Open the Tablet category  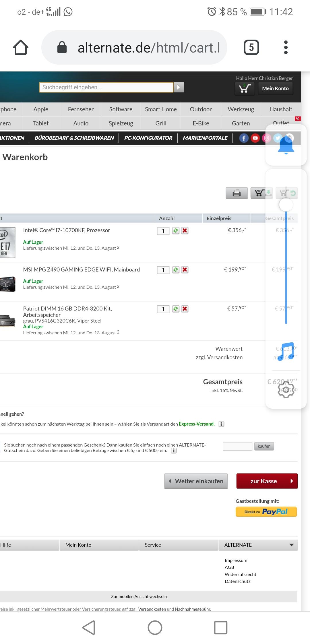(41, 123)
